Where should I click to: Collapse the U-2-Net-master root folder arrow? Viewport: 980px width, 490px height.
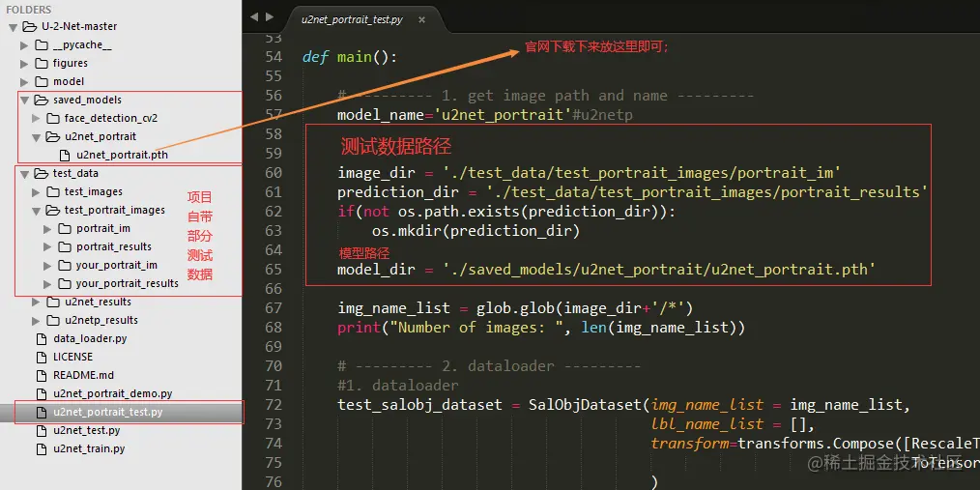coord(14,27)
